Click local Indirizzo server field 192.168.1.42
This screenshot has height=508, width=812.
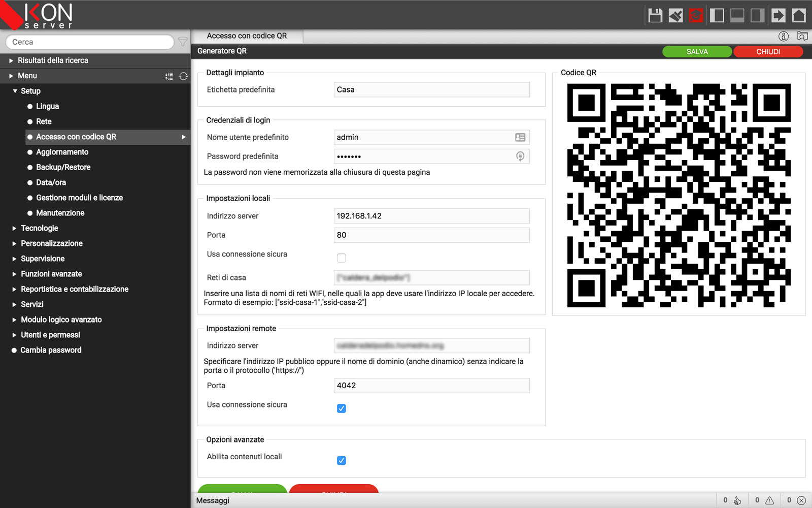point(431,216)
